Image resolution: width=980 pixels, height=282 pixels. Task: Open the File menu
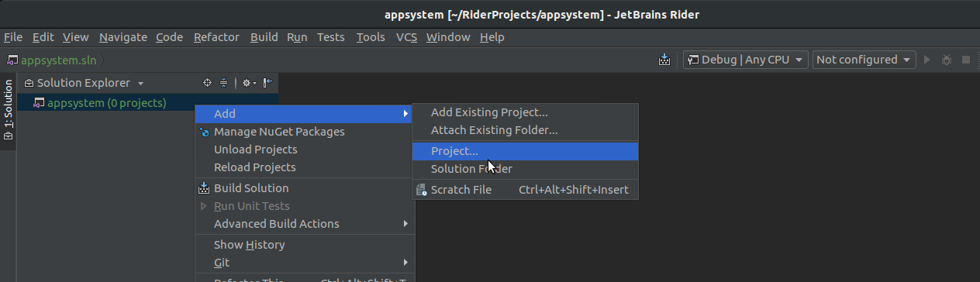tap(13, 37)
